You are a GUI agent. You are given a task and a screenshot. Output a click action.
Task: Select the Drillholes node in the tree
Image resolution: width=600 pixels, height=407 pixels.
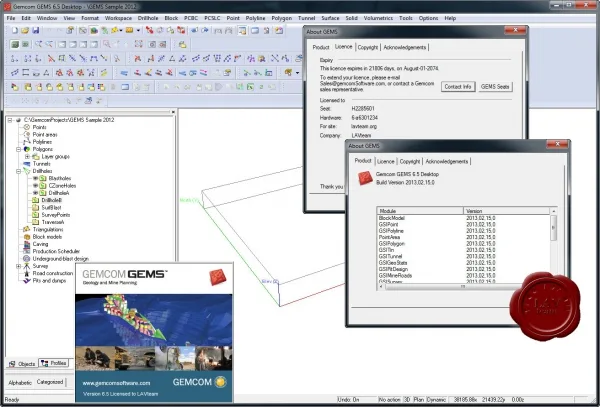(42, 171)
